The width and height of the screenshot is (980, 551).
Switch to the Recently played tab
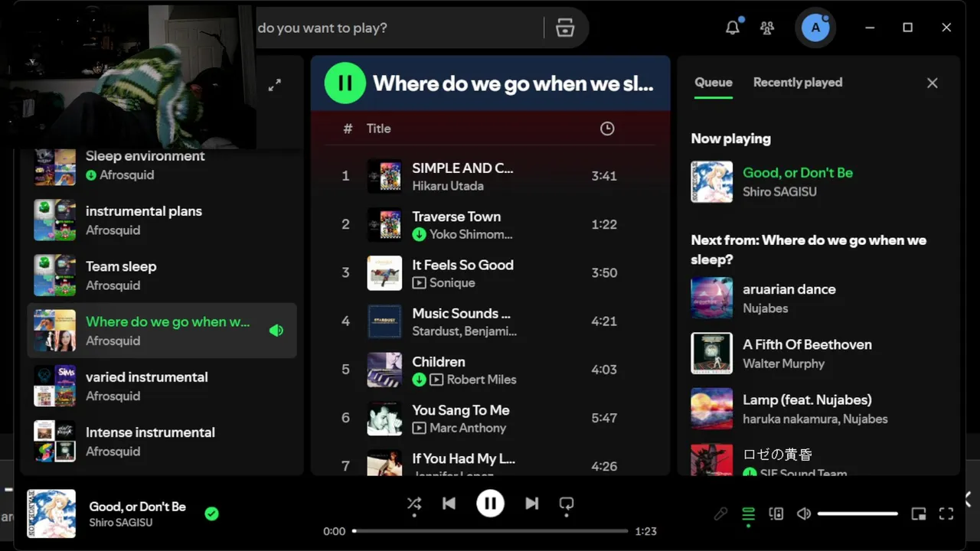(798, 83)
